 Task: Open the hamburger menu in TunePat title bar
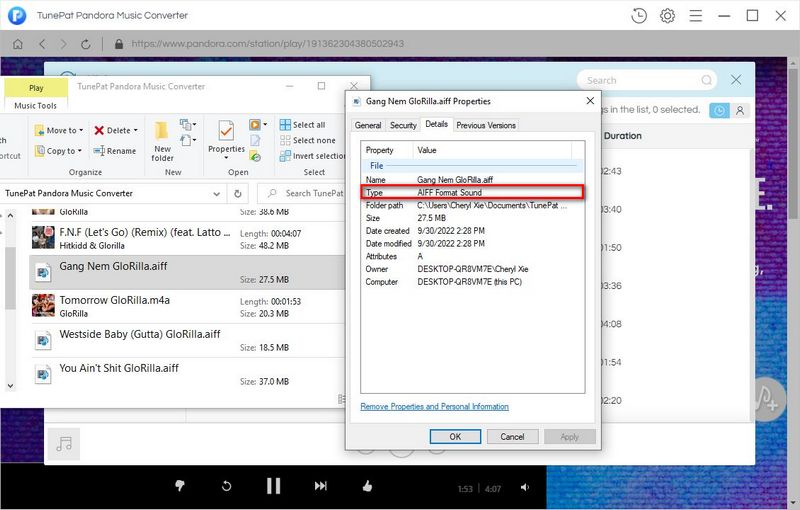(696, 16)
